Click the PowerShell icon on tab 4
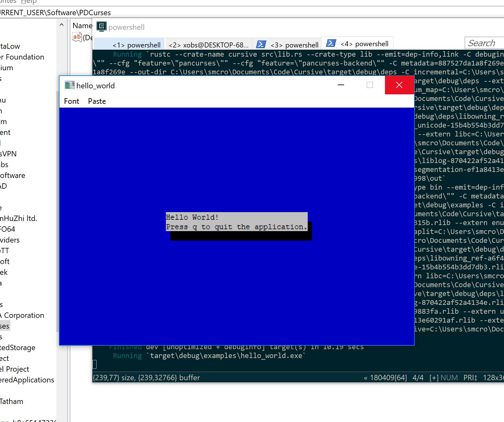504x422 pixels. [x=331, y=43]
